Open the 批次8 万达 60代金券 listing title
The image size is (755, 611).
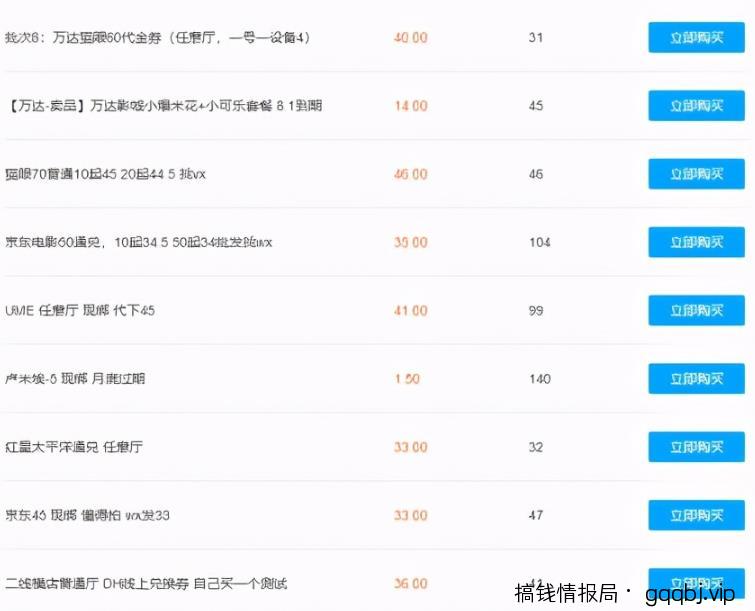(x=157, y=38)
